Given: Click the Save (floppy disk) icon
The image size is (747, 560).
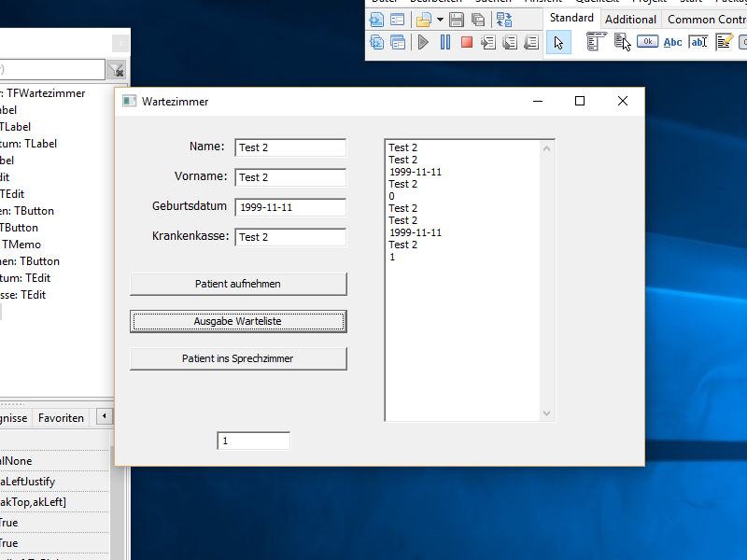Looking at the screenshot, I should pos(457,20).
